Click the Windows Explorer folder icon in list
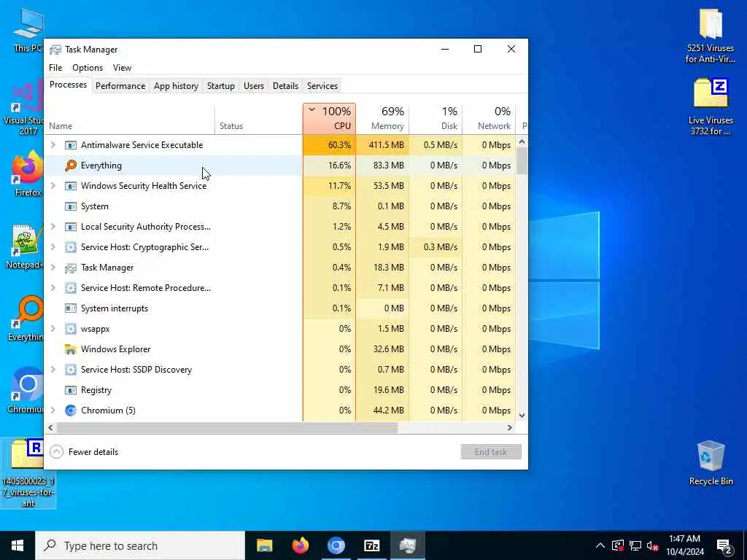 pos(71,349)
